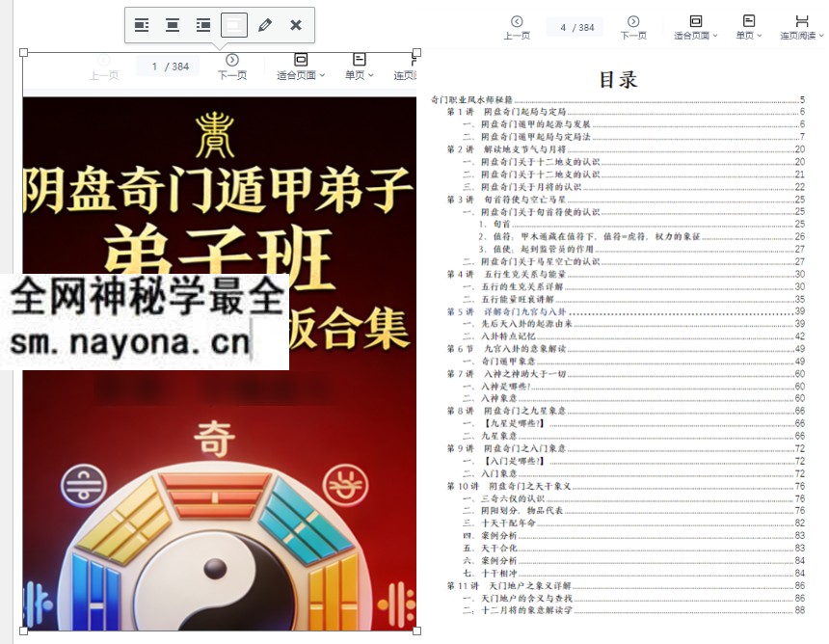Click contents entry 八卦特点记忆
This screenshot has width=829, height=644.
point(634,336)
